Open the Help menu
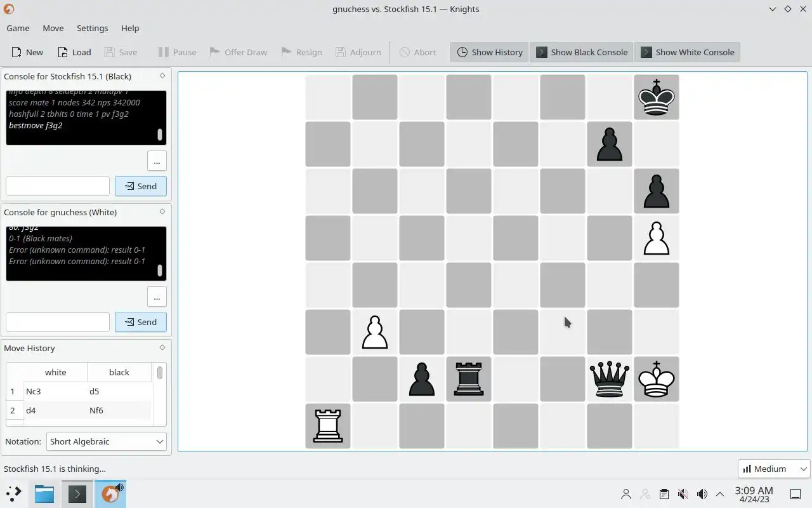812x508 pixels. 130,28
